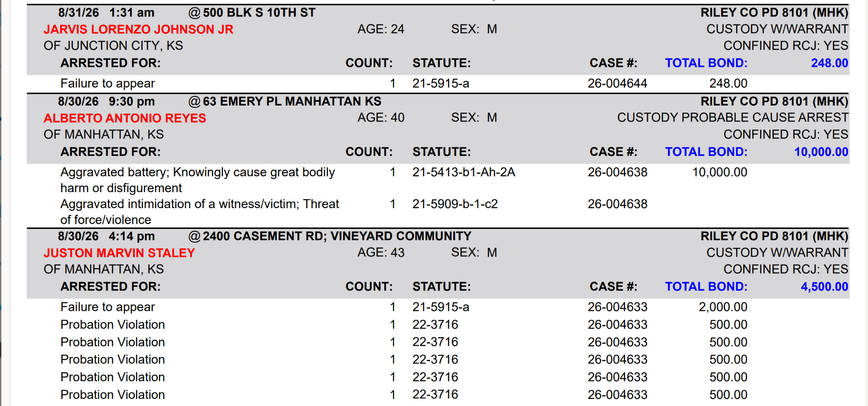Click the name ALBERTO ANTONIO REYES
Viewport: 868px width, 406px height.
coord(125,118)
